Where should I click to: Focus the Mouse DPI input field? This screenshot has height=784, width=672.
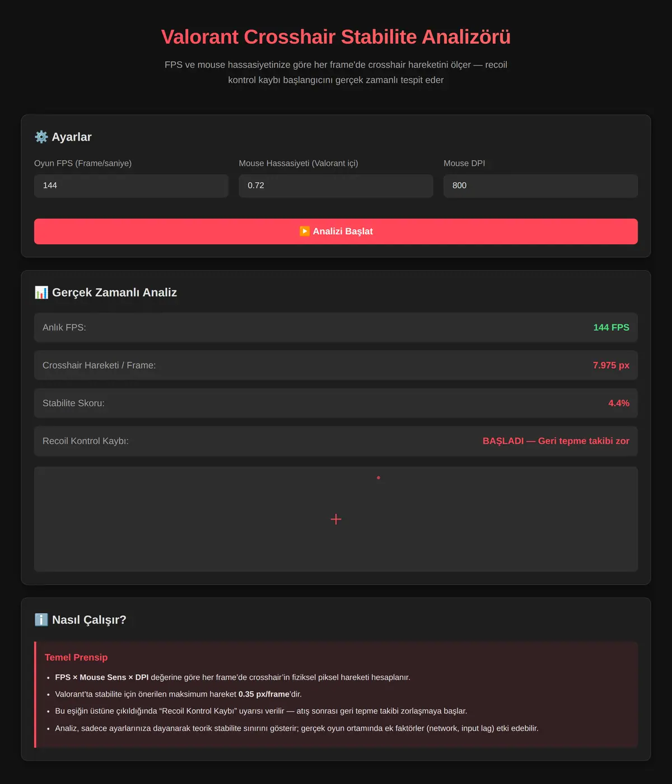pyautogui.click(x=540, y=185)
